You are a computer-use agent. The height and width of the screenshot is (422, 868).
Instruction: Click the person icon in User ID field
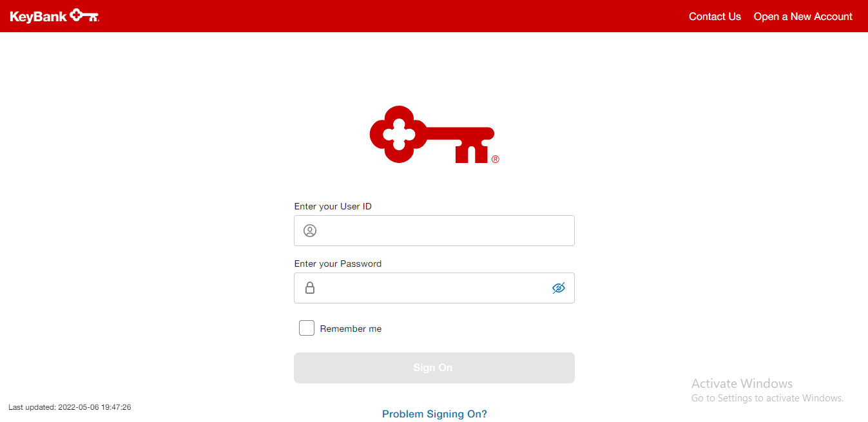310,230
